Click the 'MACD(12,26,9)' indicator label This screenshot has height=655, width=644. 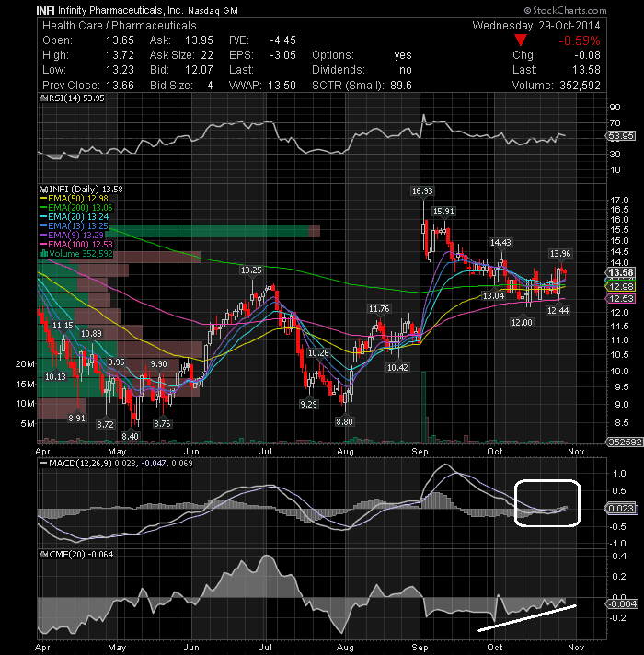[x=80, y=464]
